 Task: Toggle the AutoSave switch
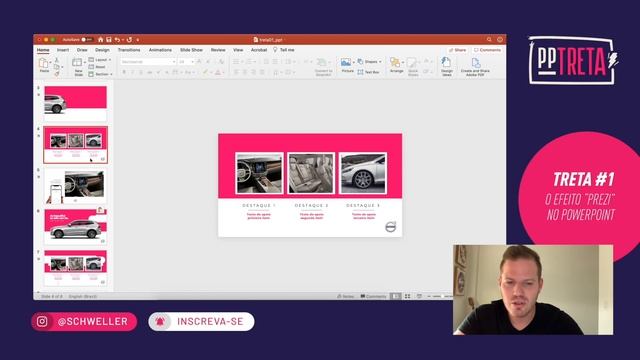click(87, 40)
